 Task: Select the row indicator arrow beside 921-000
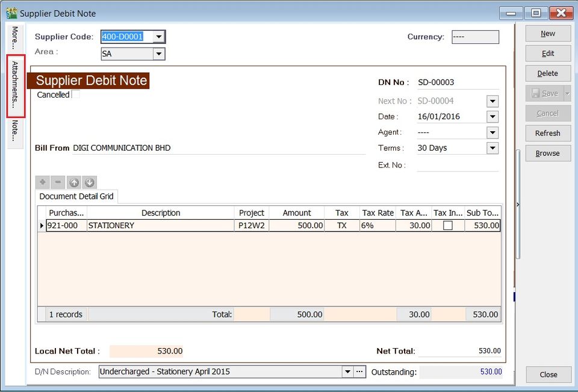41,225
